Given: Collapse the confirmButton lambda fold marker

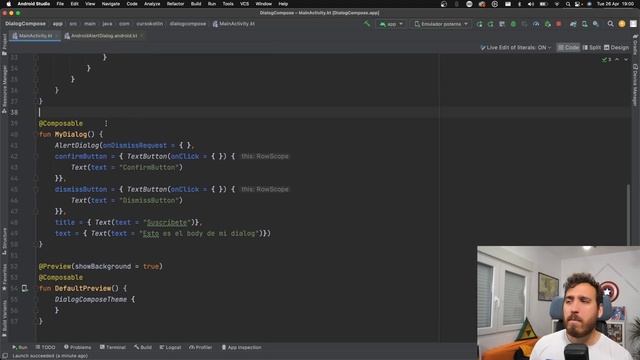Looking at the screenshot, I should (x=36, y=156).
